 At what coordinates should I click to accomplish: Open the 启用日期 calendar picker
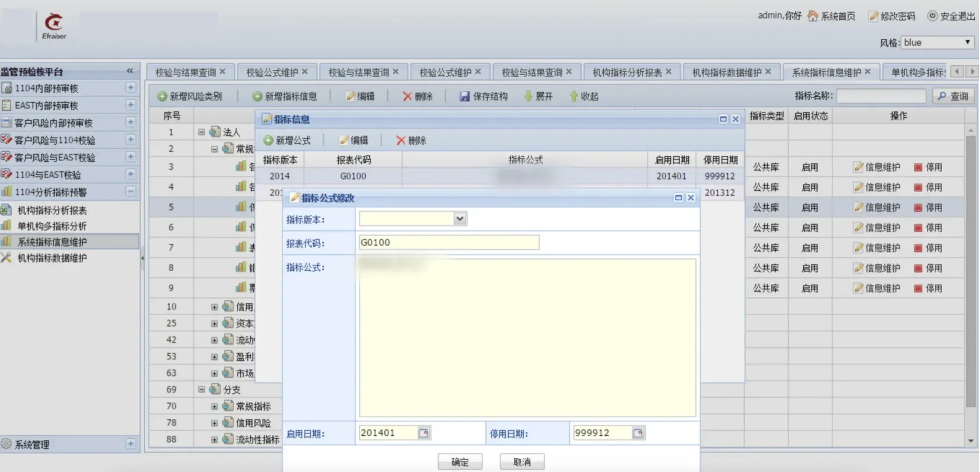[423, 433]
